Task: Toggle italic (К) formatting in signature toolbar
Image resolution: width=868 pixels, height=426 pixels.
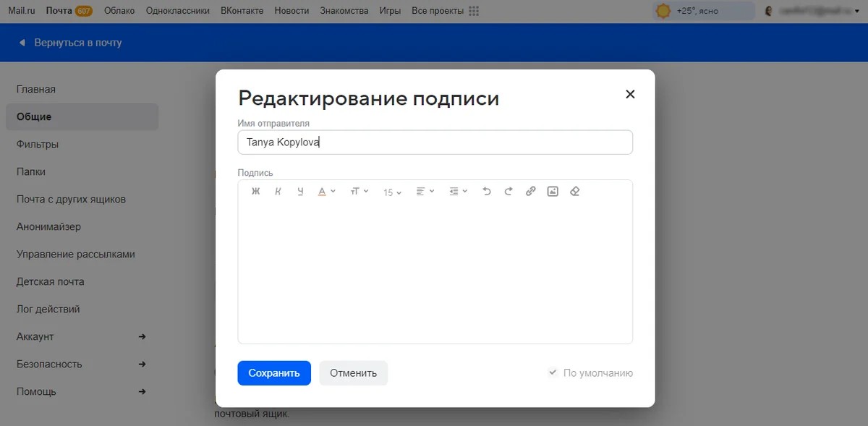Action: (278, 192)
